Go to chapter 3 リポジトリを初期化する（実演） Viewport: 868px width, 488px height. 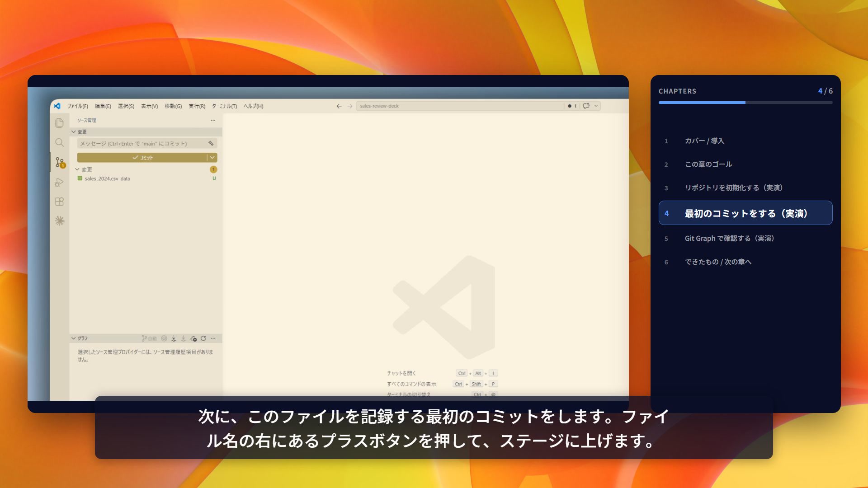pos(745,188)
